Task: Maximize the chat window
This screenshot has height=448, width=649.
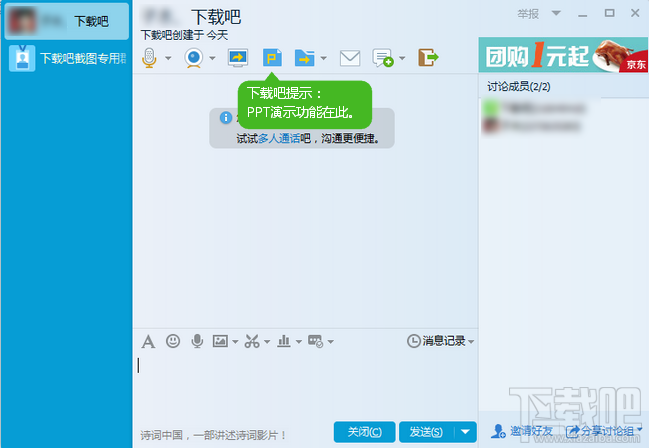Action: (x=609, y=13)
